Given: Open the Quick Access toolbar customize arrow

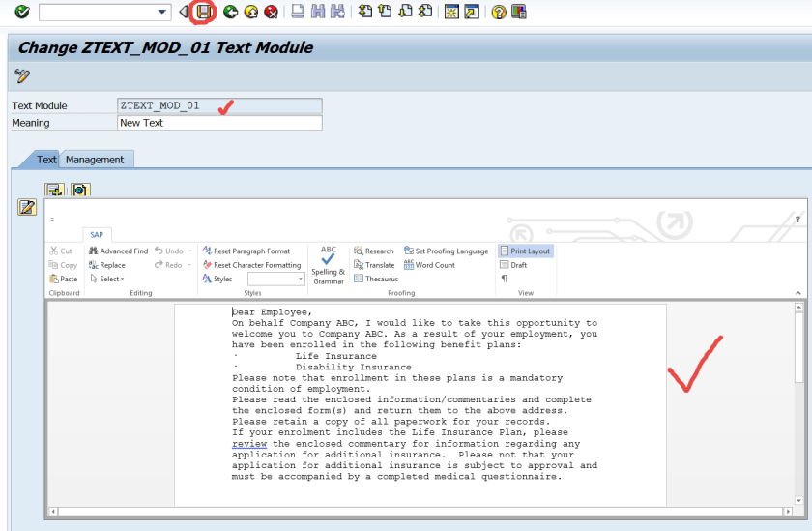Looking at the screenshot, I should coord(52,220).
